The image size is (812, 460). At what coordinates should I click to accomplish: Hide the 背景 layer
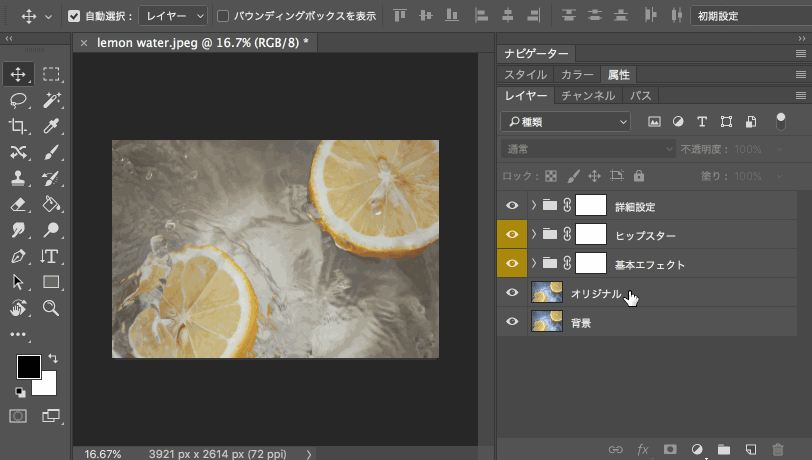click(x=512, y=322)
